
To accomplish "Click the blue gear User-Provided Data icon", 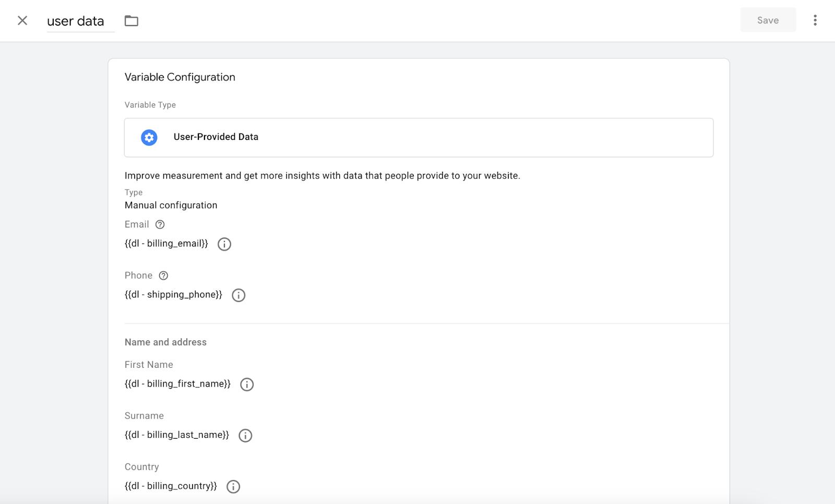I will pos(149,137).
